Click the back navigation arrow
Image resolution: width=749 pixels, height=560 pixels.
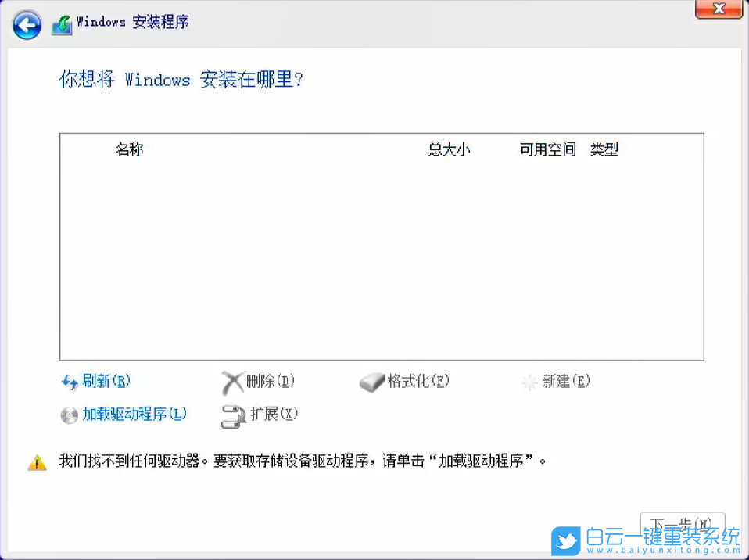(x=27, y=24)
